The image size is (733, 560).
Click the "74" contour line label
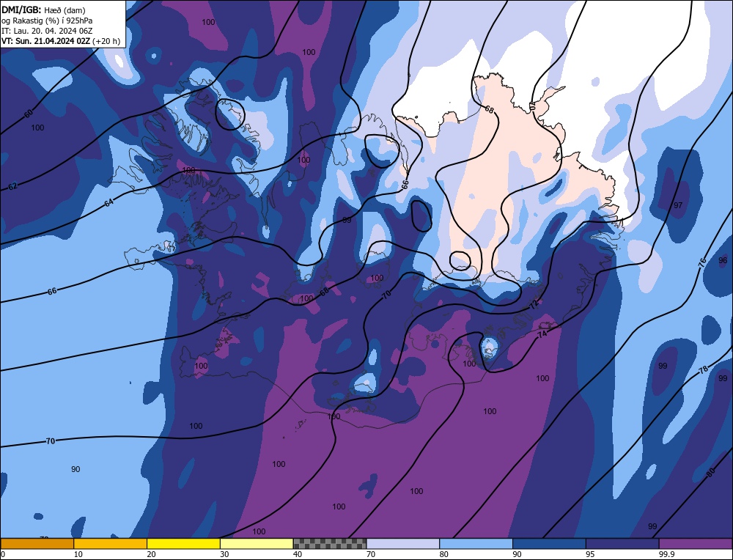click(x=542, y=334)
